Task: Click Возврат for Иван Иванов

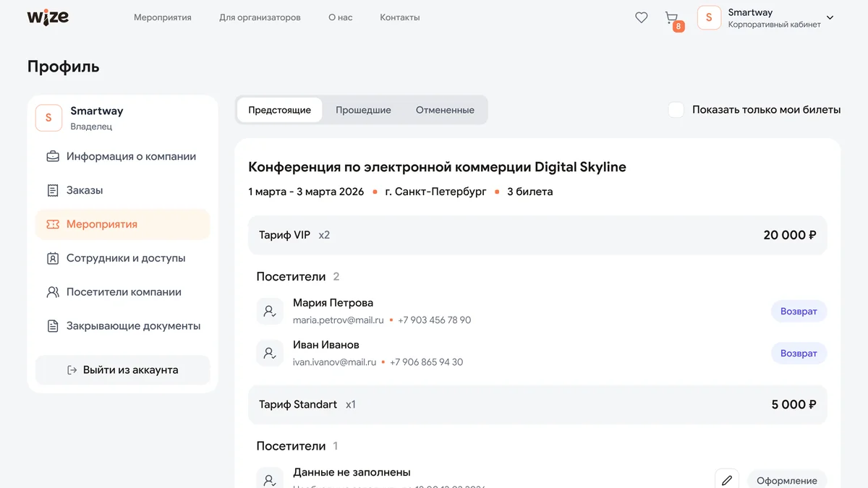Action: [x=799, y=354]
